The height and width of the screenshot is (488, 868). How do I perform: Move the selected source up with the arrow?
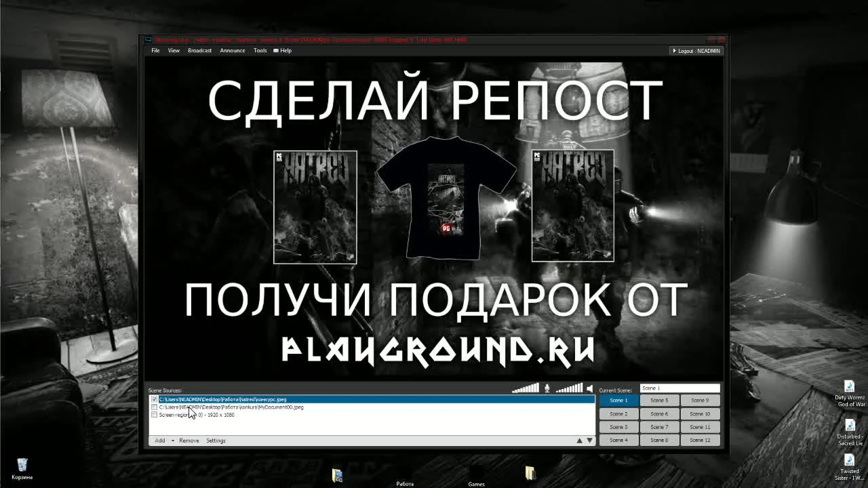pos(579,440)
